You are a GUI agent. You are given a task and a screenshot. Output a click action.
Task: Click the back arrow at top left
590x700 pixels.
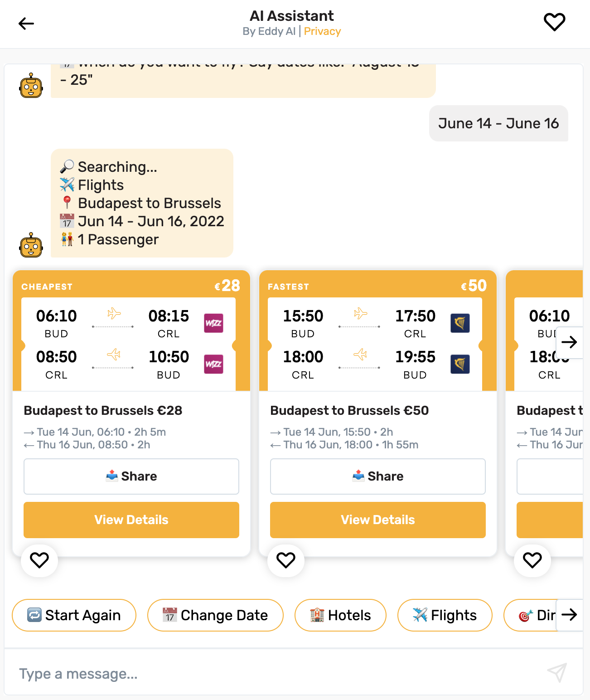coord(26,23)
